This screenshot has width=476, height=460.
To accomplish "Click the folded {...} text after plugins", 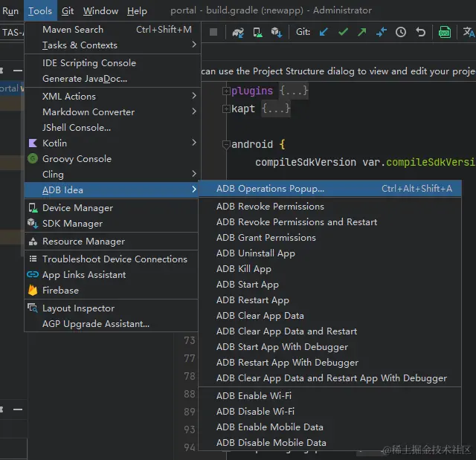I will coord(293,91).
